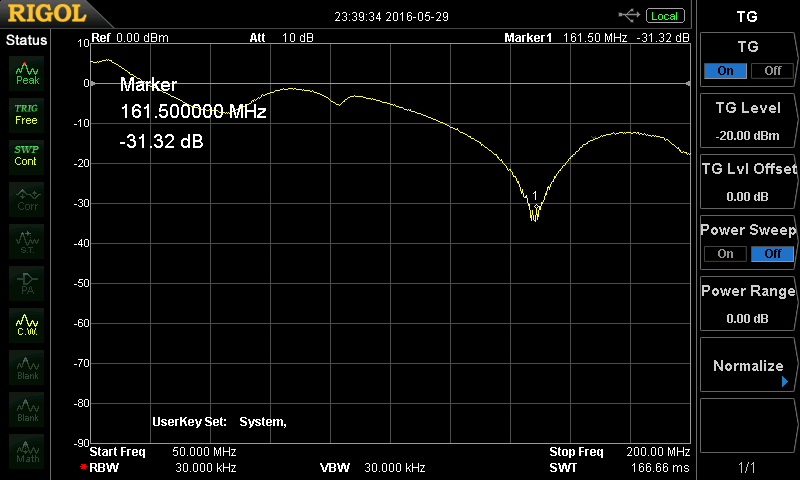800x480 pixels.
Task: Click the SWP Cont sweep icon
Action: tap(27, 155)
